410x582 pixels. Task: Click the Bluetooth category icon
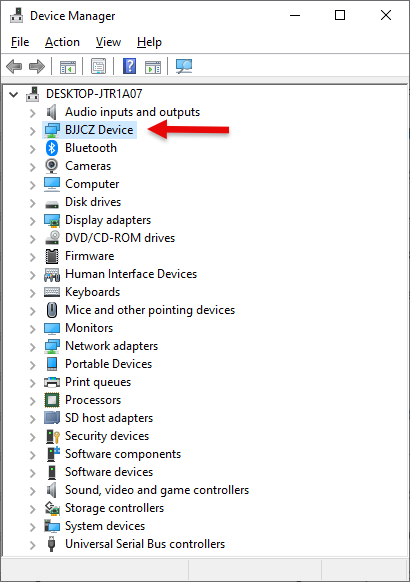pos(52,148)
